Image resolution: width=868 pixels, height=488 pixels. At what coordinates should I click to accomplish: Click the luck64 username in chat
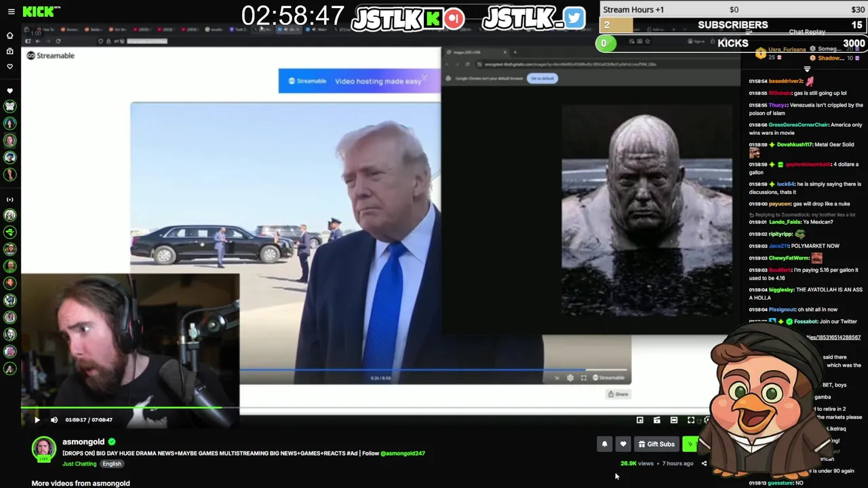785,184
